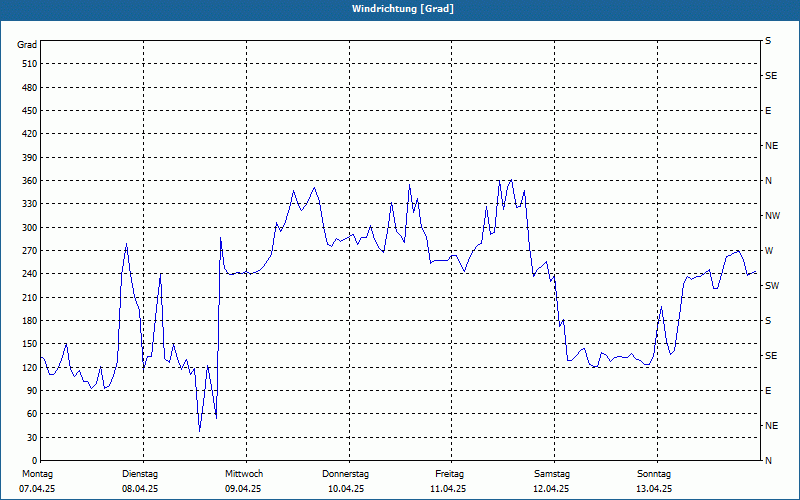800x500 pixels.
Task: Click the 'Montag' day label
Action: click(x=38, y=474)
